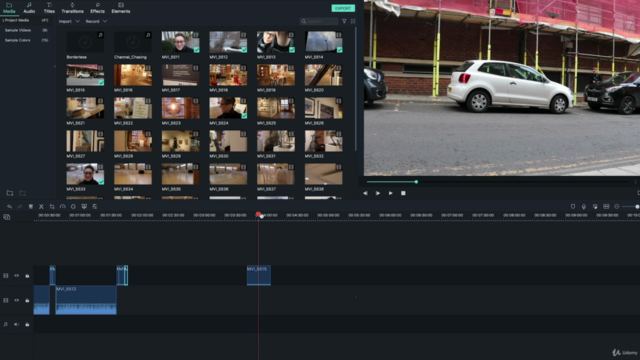The image size is (640, 360).
Task: Open the color adjustment tool
Action: 73,207
